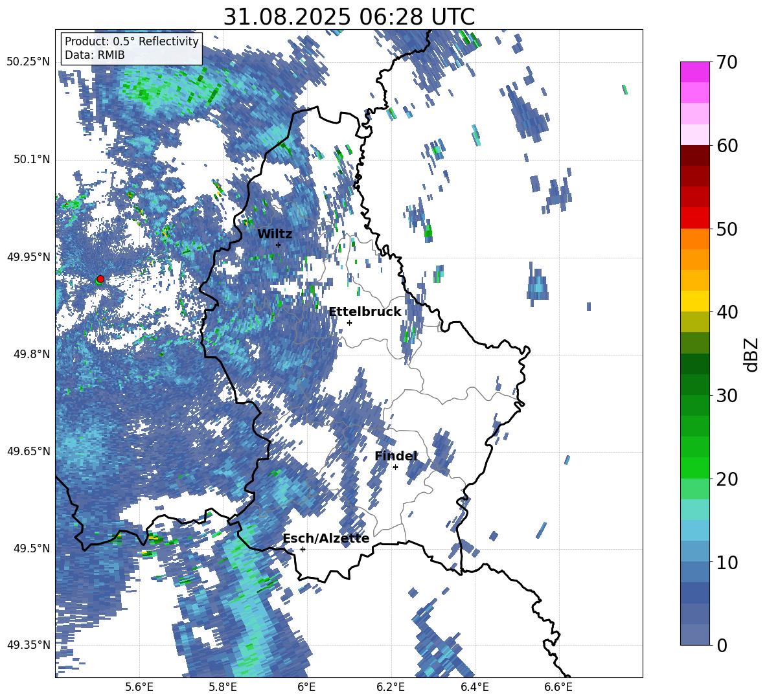Click the 'Data: RMIB' source text
Screen dimensions: 767x700
(x=95, y=55)
